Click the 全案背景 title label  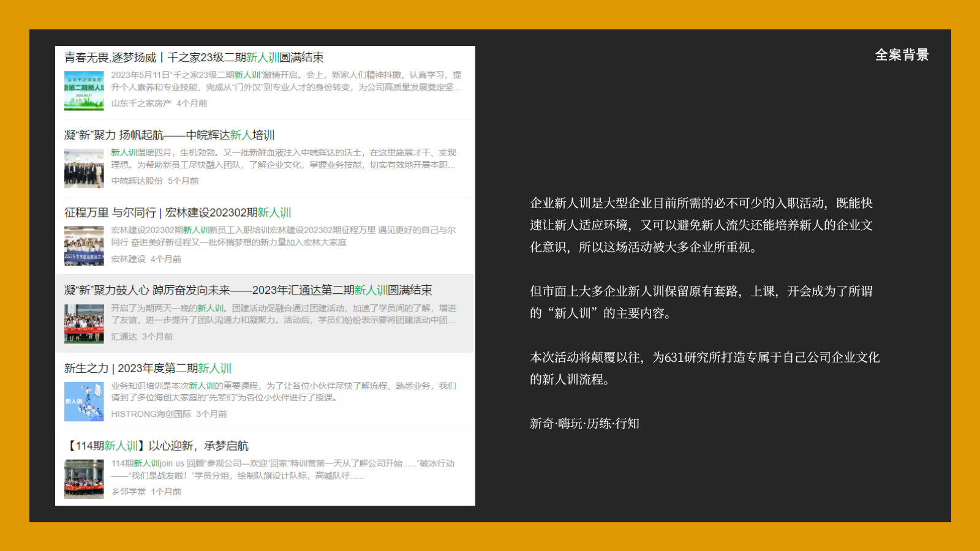[x=902, y=55]
